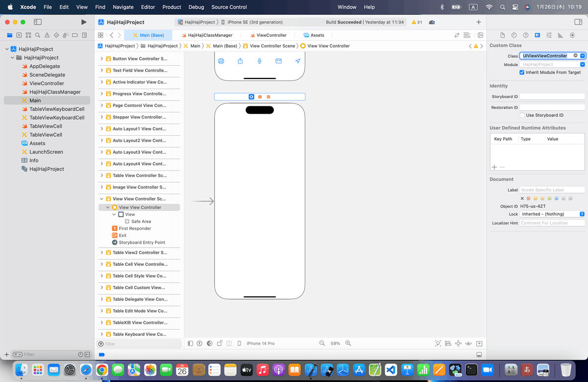Viewport: 588px width, 382px height.
Task: Switch to HajiHajiClassManager tab
Action: [207, 35]
